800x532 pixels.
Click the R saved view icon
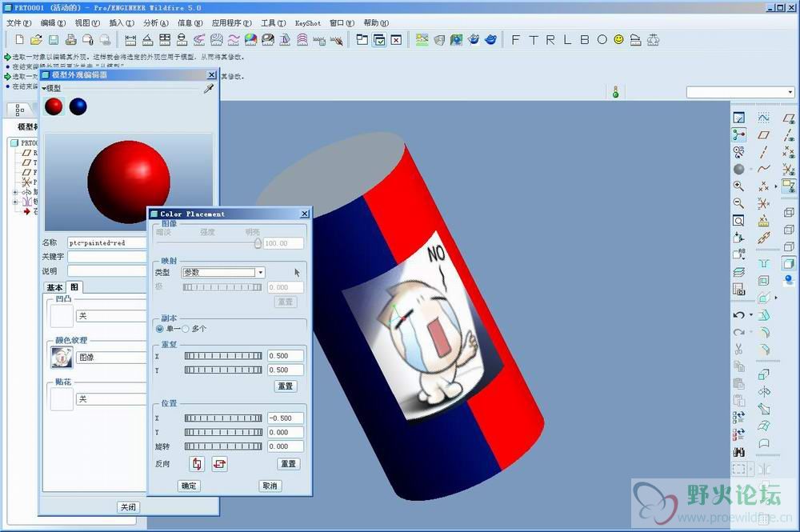pos(550,40)
